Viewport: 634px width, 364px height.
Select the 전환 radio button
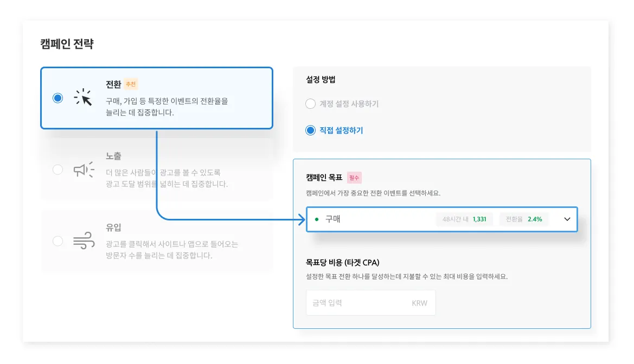tap(57, 98)
